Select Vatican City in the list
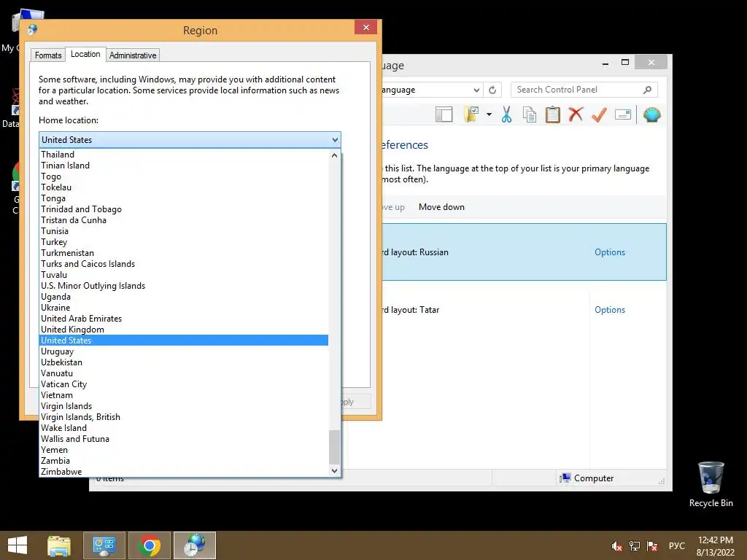Viewport: 747px width, 560px height. tap(184, 384)
